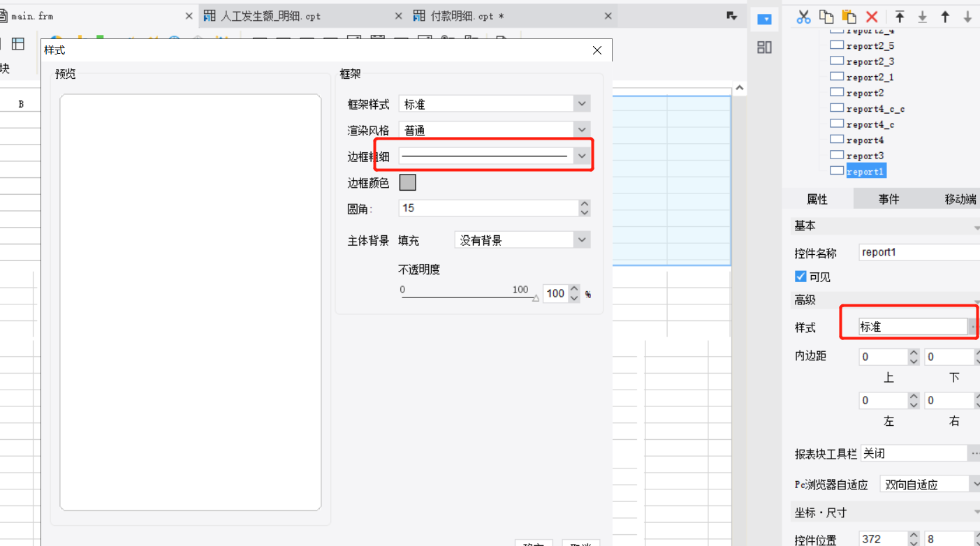This screenshot has width=980, height=546.
Task: Click the 边框颜色 color swatch
Action: click(x=407, y=182)
